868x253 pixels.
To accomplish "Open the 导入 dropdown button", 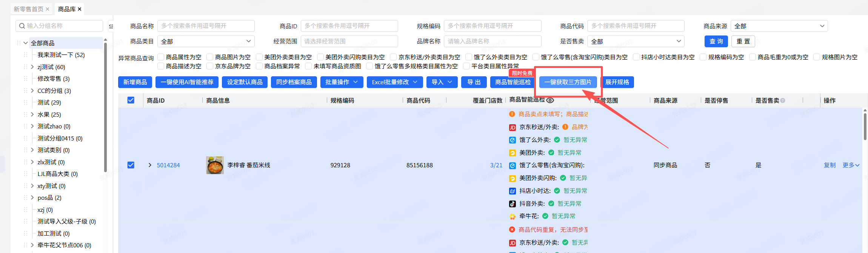I will pyautogui.click(x=442, y=82).
